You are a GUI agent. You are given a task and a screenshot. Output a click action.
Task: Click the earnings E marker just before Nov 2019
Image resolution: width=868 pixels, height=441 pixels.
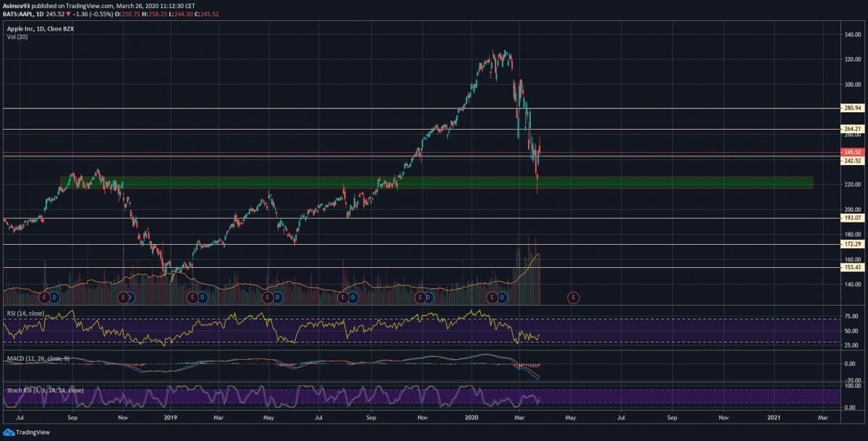pos(419,297)
